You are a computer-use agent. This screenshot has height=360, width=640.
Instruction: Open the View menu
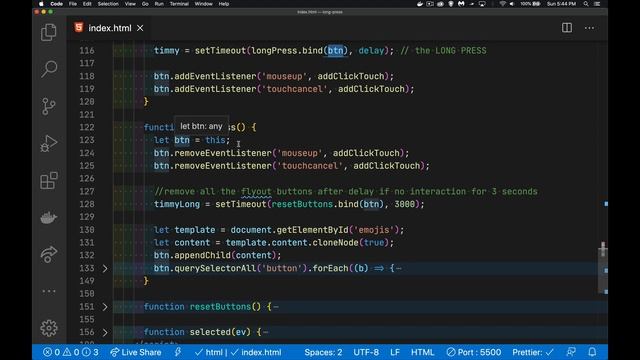(130, 4)
